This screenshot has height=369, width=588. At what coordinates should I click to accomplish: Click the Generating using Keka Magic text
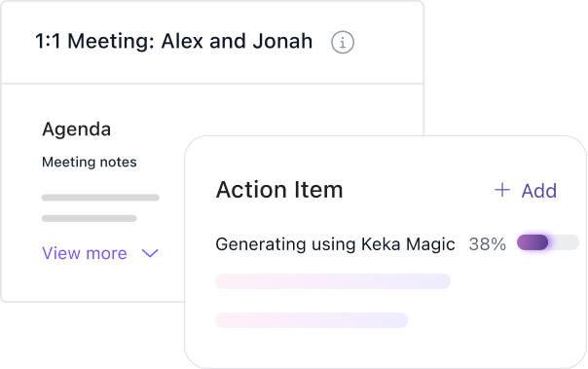click(335, 244)
